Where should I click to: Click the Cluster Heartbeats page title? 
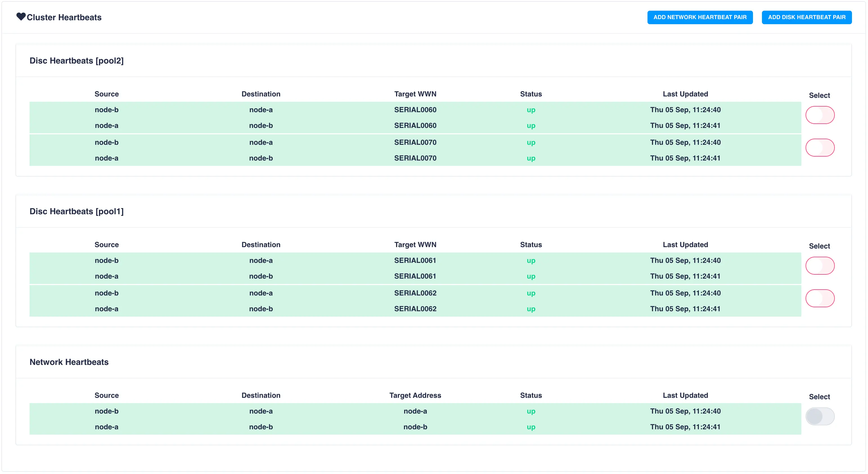point(64,17)
